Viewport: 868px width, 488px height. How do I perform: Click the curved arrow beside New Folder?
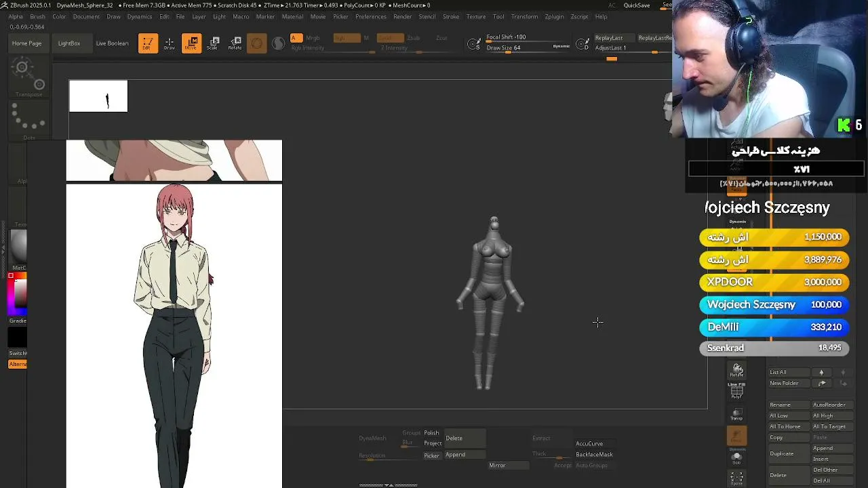821,383
